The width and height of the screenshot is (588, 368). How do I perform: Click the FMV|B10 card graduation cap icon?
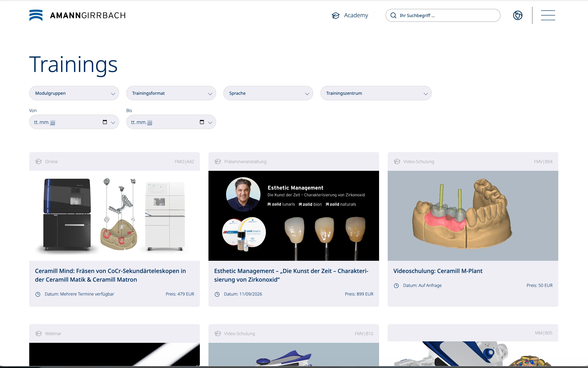(x=218, y=333)
